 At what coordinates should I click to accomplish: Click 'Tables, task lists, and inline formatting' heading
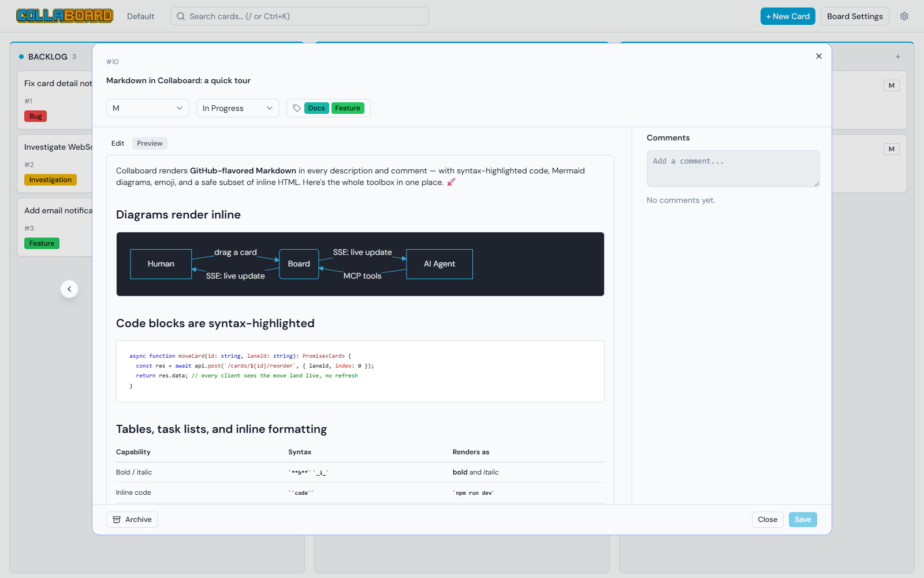pyautogui.click(x=221, y=429)
